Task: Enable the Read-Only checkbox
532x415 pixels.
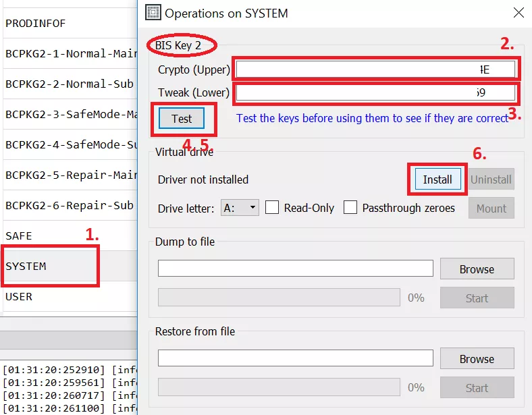Action: coord(272,208)
